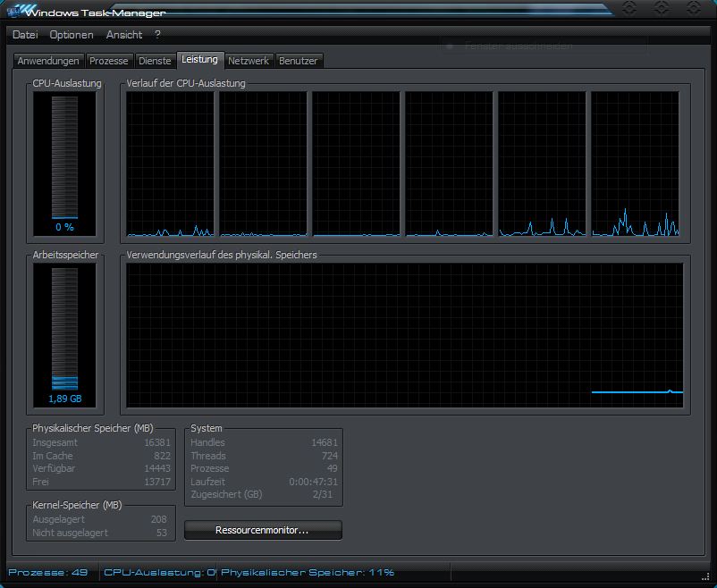This screenshot has width=717, height=588.
Task: Click 'Physikalischer Speicher: 11%' in status bar
Action: coord(308,573)
